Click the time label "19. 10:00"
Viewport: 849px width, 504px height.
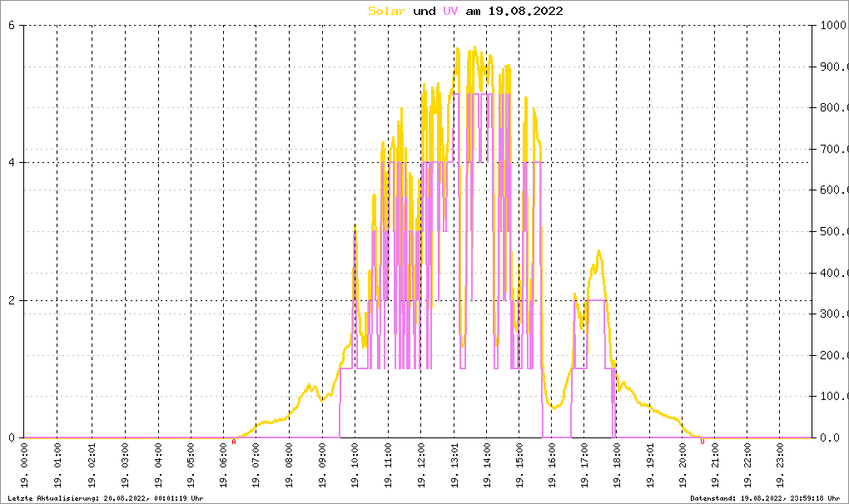pyautogui.click(x=355, y=466)
